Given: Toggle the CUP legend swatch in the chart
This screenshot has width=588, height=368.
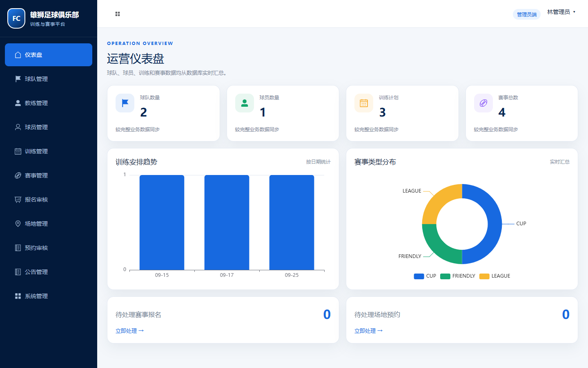Looking at the screenshot, I should click(419, 276).
